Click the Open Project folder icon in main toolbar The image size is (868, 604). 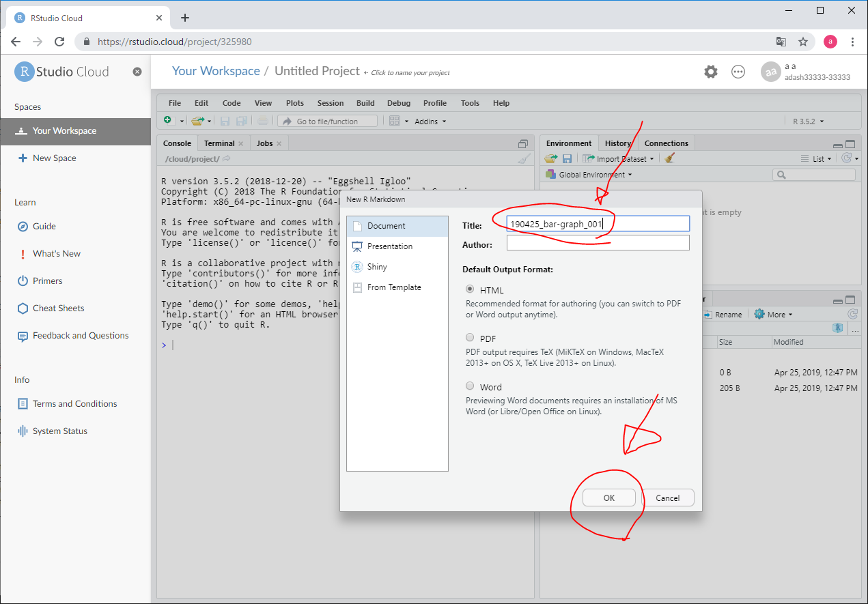tap(197, 121)
